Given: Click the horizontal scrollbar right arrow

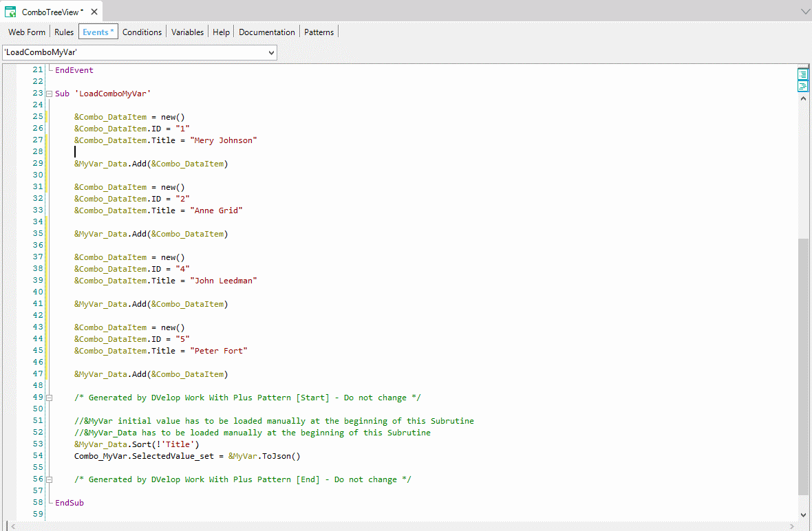Looking at the screenshot, I should [793, 526].
